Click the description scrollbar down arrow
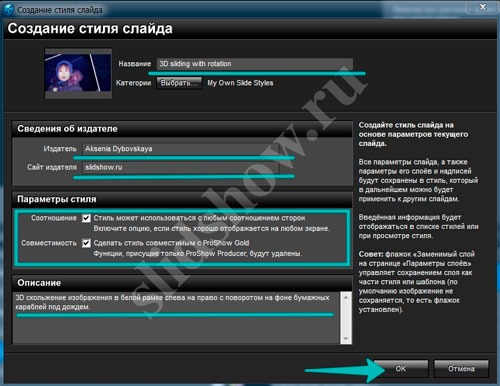Screen dimensions: 500x386 click(x=346, y=339)
